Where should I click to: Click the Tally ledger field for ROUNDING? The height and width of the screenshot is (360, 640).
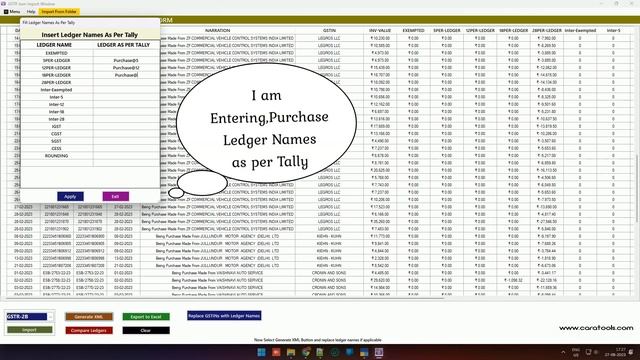[126, 156]
